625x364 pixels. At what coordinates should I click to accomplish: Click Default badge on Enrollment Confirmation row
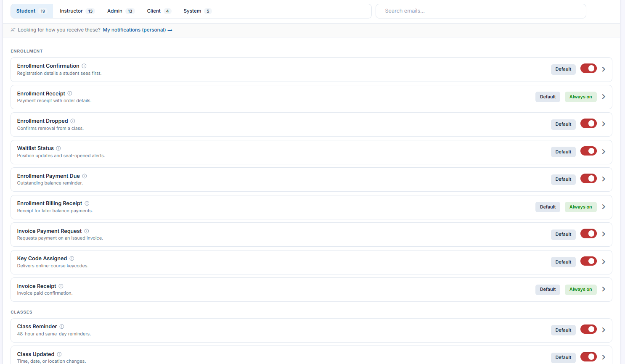coord(563,69)
